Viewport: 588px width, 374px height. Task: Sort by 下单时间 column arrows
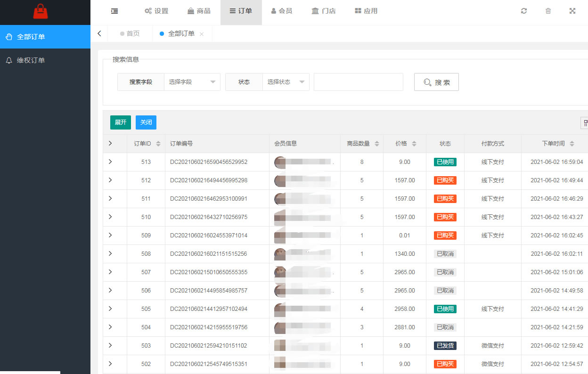click(x=572, y=144)
